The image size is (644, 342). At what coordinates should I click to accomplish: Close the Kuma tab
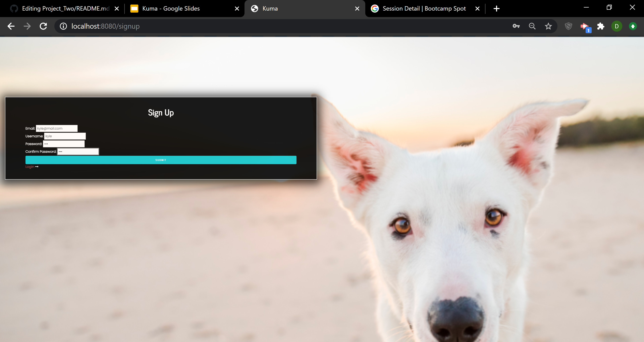click(x=357, y=9)
